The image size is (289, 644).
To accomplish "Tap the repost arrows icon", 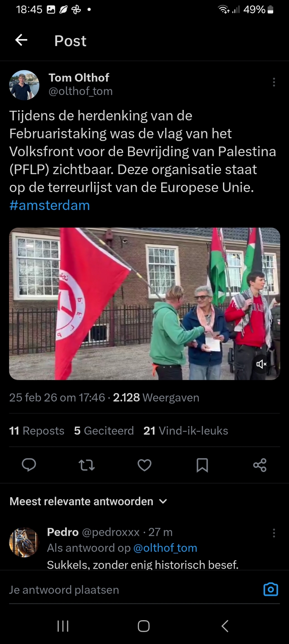I will coord(87,465).
